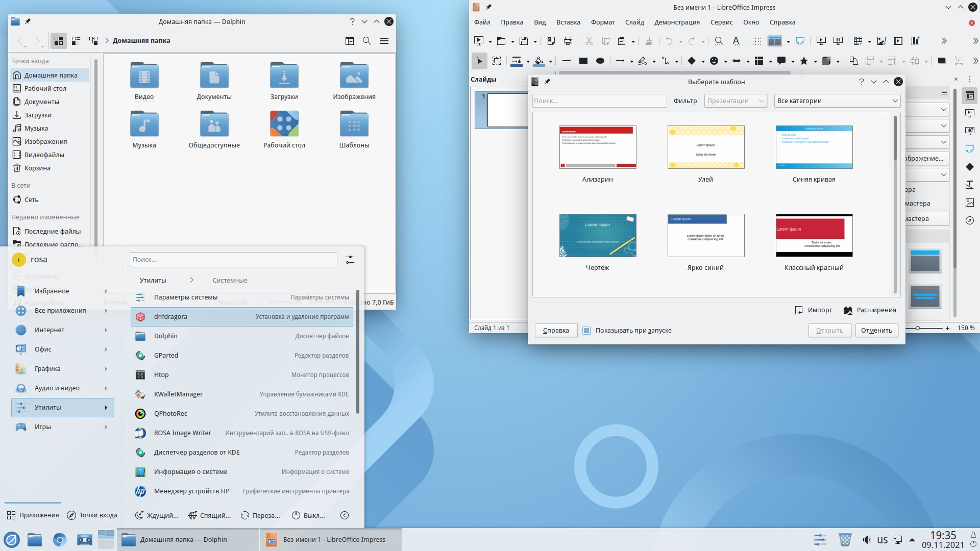This screenshot has height=551, width=980.
Task: Expand the Офис category in launcher
Action: 62,349
